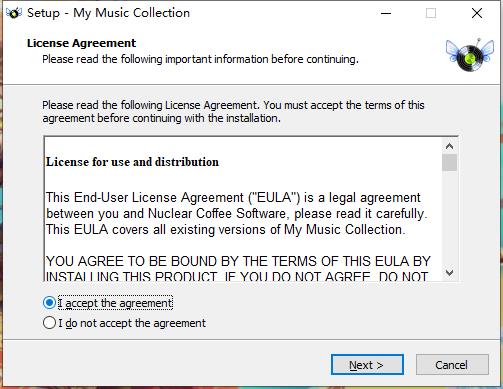
Task: Click the Cancel button
Action: [452, 365]
